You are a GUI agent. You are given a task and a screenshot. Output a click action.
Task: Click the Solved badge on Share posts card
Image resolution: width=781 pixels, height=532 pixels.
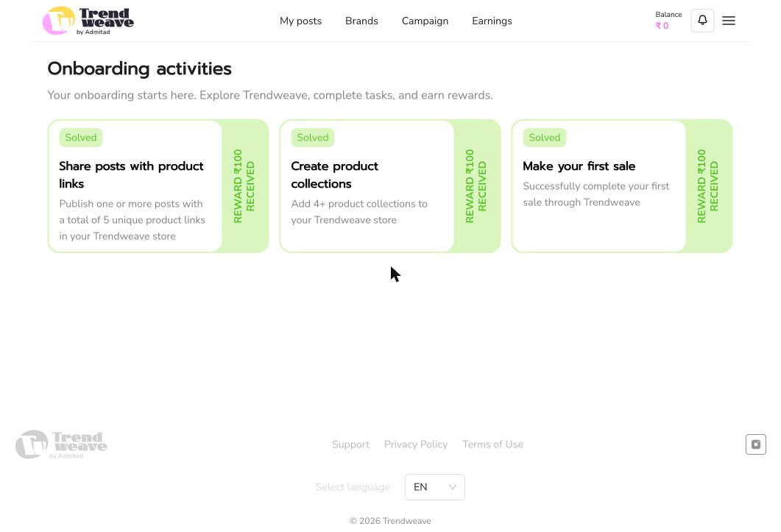(x=81, y=138)
